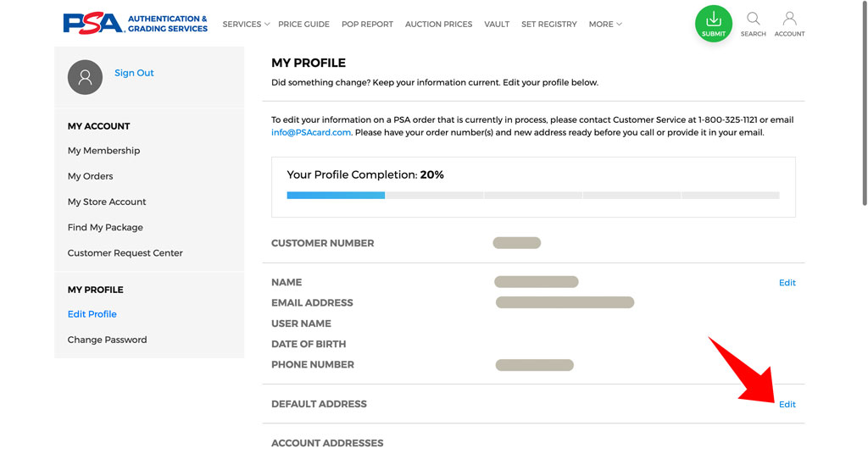868x459 pixels.
Task: Open the Price Guide menu item
Action: [x=303, y=25]
